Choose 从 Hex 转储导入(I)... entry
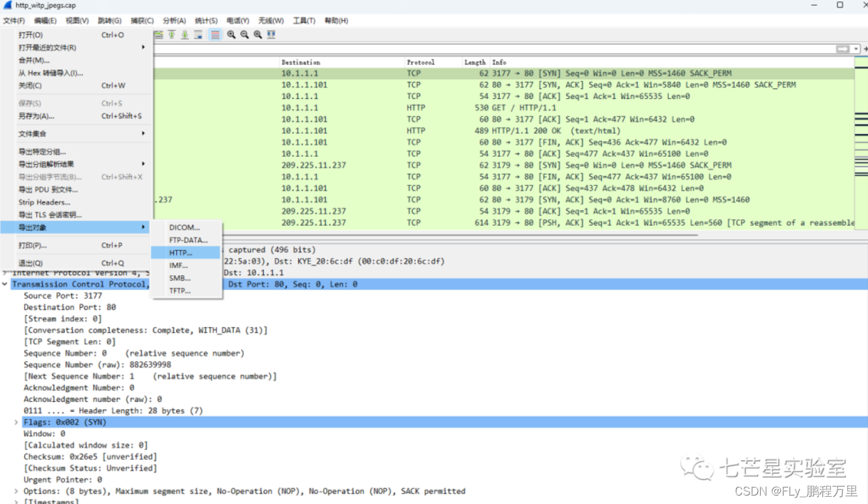868x504 pixels. (x=75, y=73)
